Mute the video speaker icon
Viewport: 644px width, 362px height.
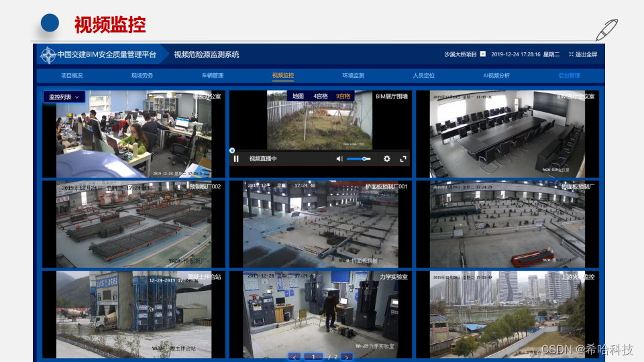pyautogui.click(x=339, y=159)
